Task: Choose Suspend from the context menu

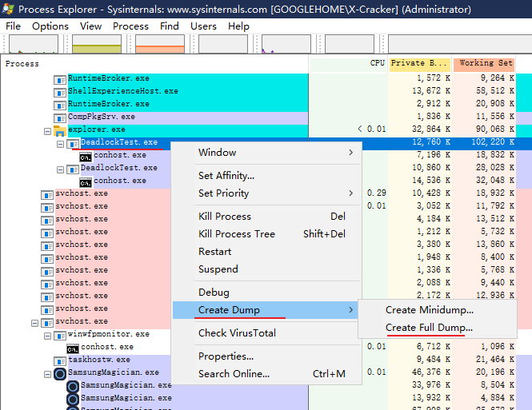Action: point(266,269)
